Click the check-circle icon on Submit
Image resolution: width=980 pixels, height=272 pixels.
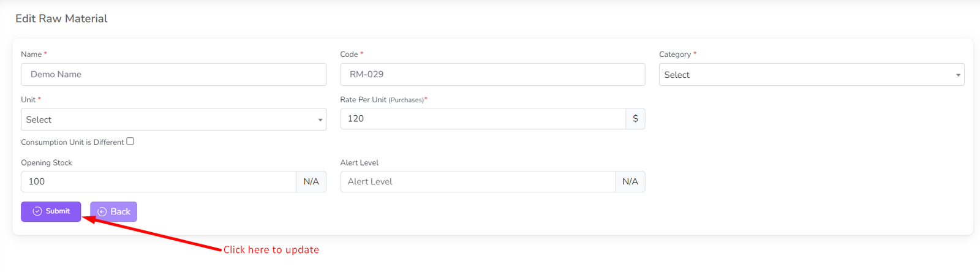pyautogui.click(x=37, y=211)
